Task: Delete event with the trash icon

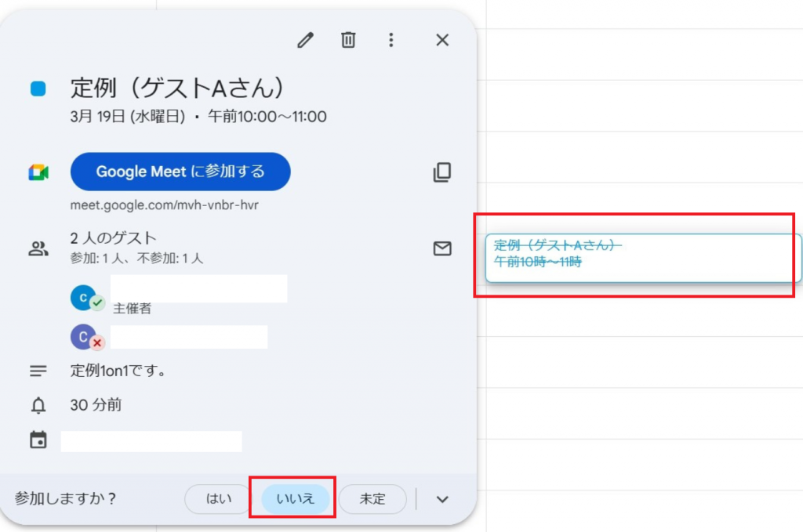Action: tap(348, 40)
